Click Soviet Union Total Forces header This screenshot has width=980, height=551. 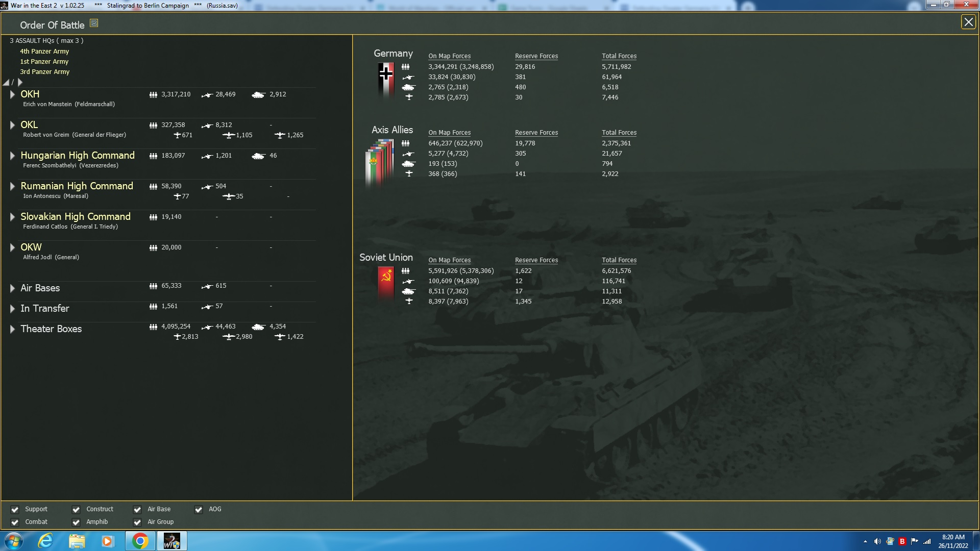coord(619,260)
